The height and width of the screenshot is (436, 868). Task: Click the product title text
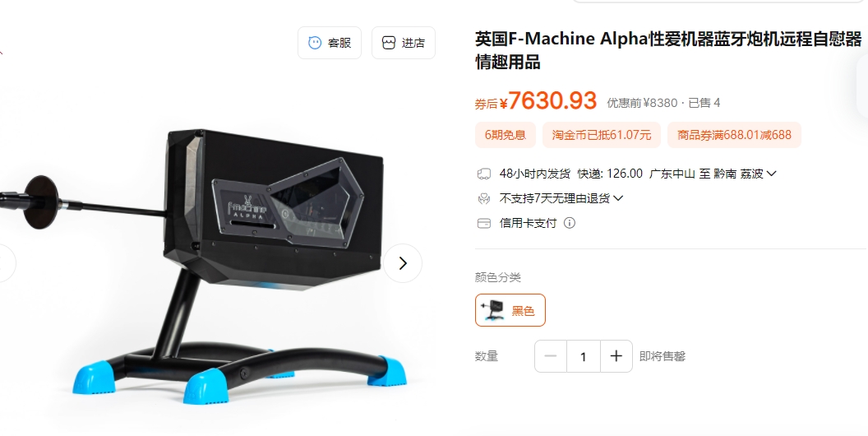[668, 50]
